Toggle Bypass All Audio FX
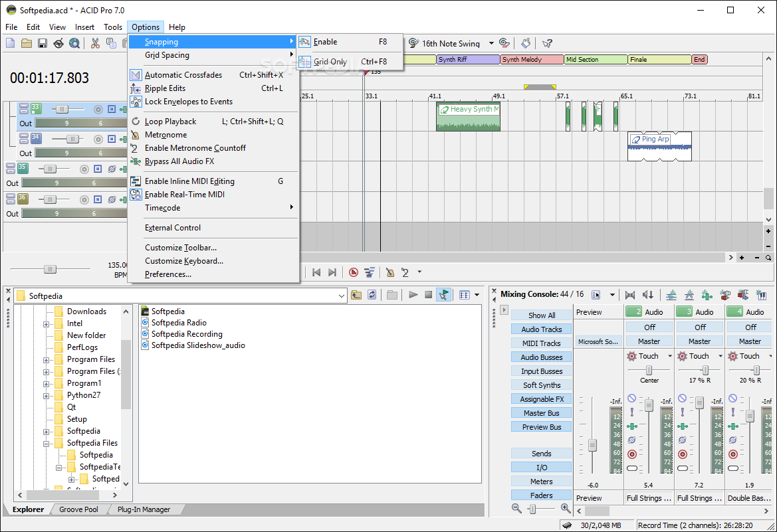The image size is (777, 532). click(x=213, y=161)
